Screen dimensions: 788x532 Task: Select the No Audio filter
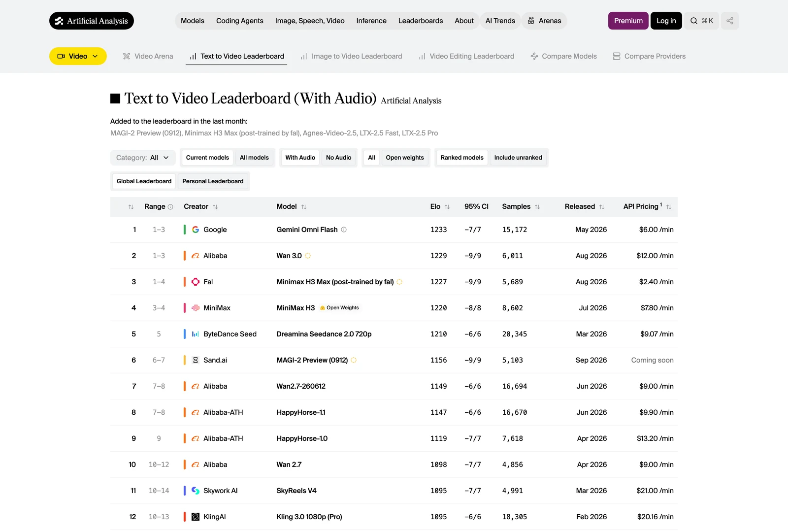[339, 158]
